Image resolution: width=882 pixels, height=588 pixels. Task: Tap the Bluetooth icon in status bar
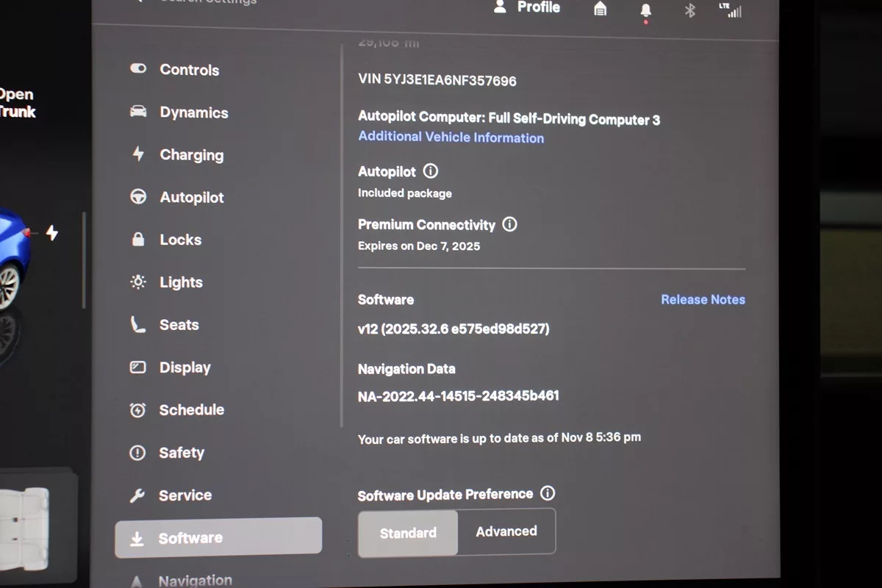click(x=689, y=10)
